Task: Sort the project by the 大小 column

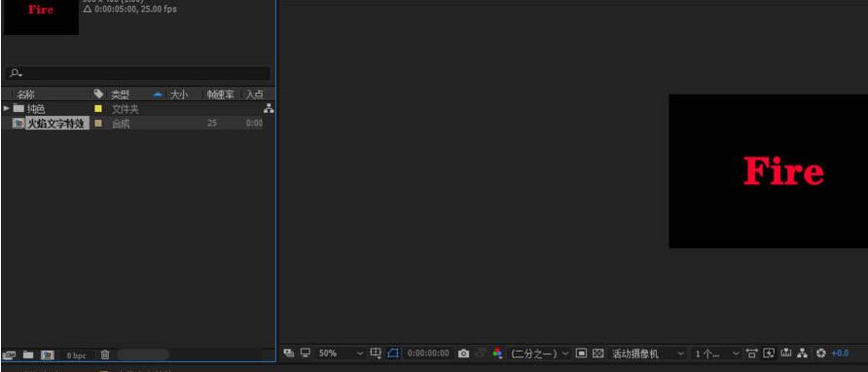Action: pos(179,94)
